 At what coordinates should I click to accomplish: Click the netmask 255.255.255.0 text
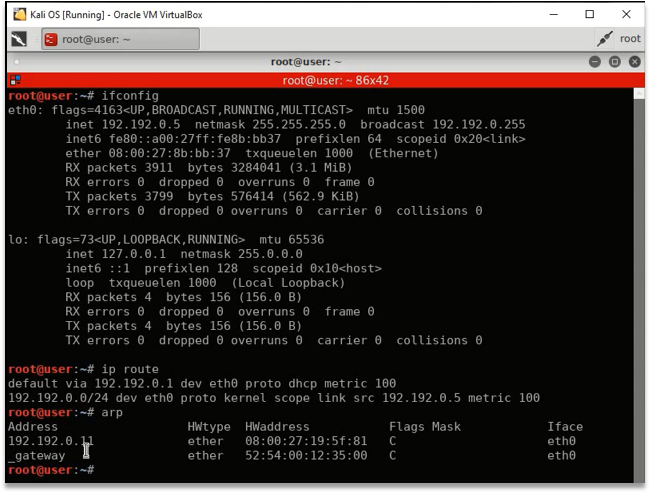click(x=299, y=124)
